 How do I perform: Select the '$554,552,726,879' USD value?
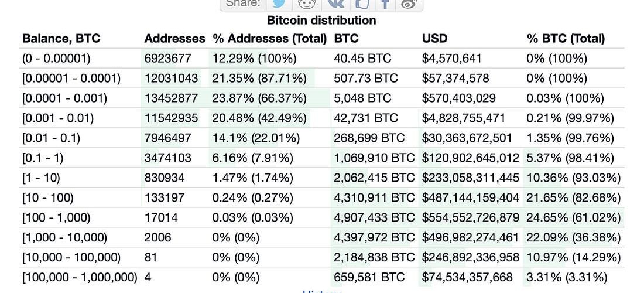tap(470, 217)
